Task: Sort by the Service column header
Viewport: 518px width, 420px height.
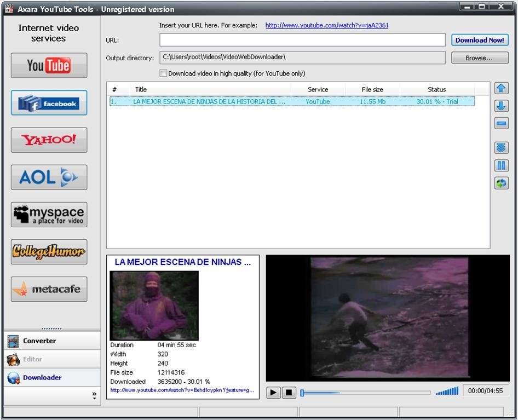Action: [x=318, y=90]
